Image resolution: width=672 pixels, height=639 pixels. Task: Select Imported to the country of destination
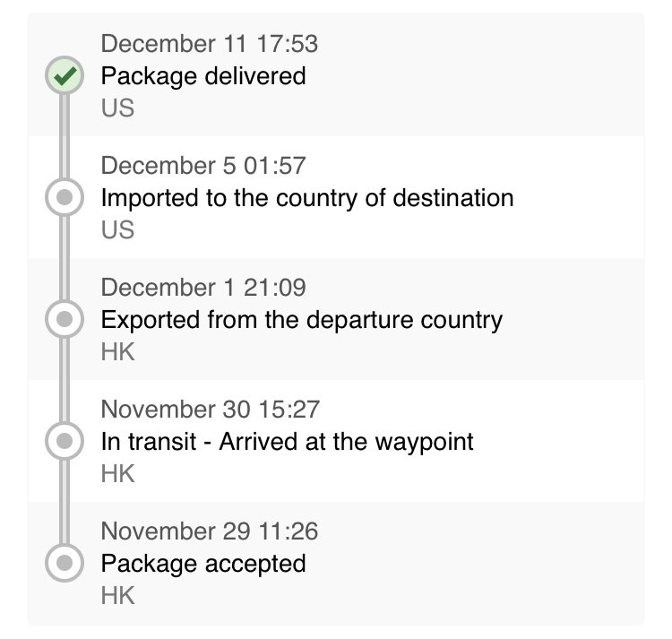307,198
